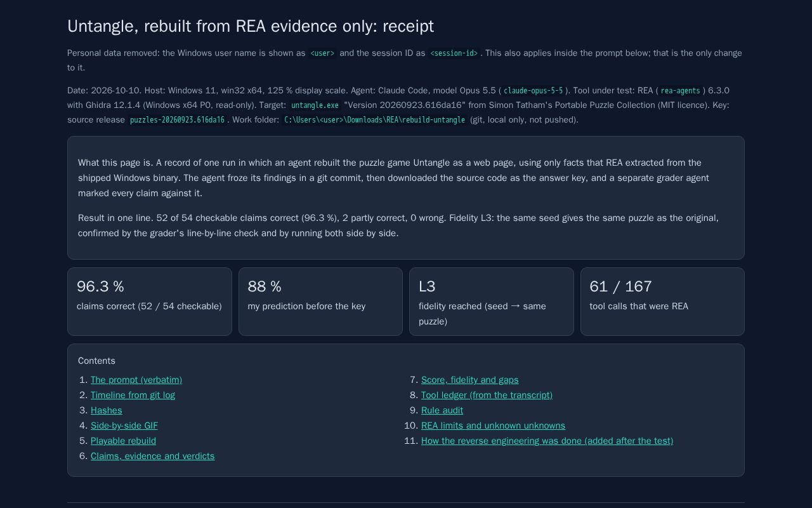Click the work folder path "C:\Users\<user>\Downloads\REA\rebuild-untangle"

click(374, 120)
